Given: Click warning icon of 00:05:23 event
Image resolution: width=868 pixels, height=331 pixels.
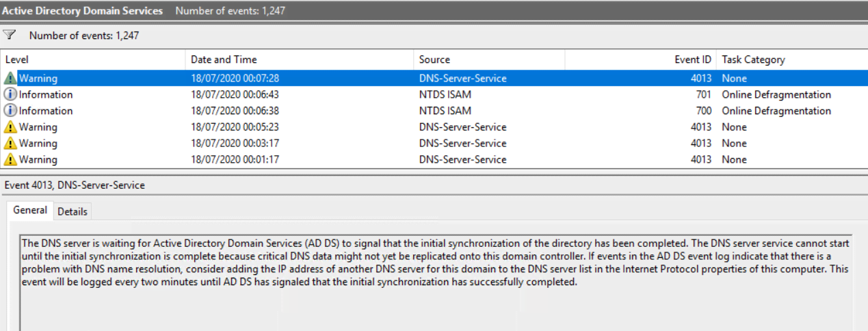Looking at the screenshot, I should coord(10,127).
